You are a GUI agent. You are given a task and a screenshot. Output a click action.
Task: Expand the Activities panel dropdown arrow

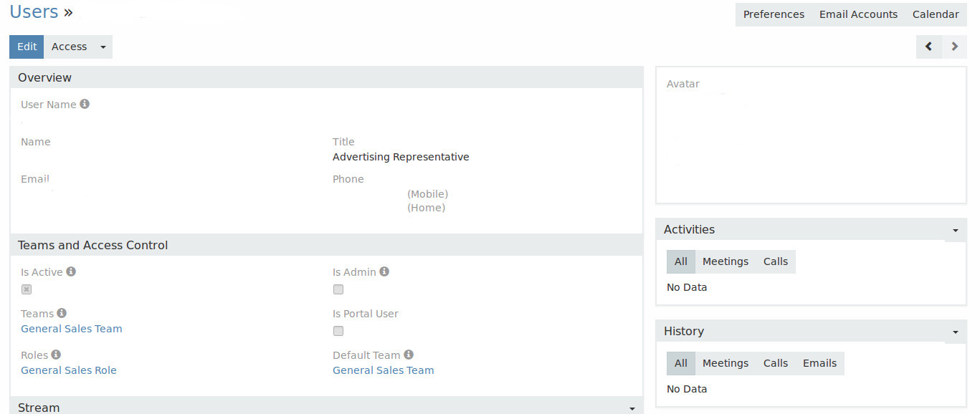pyautogui.click(x=955, y=231)
